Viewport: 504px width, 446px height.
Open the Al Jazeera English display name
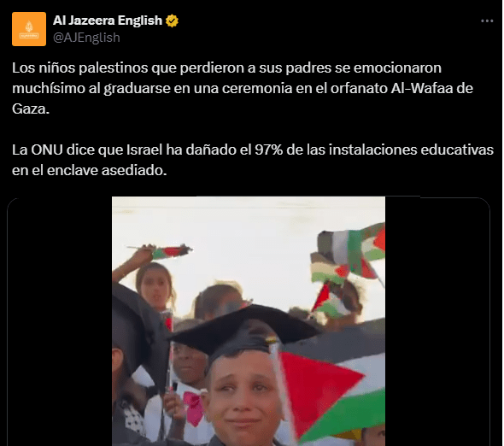[x=108, y=21]
